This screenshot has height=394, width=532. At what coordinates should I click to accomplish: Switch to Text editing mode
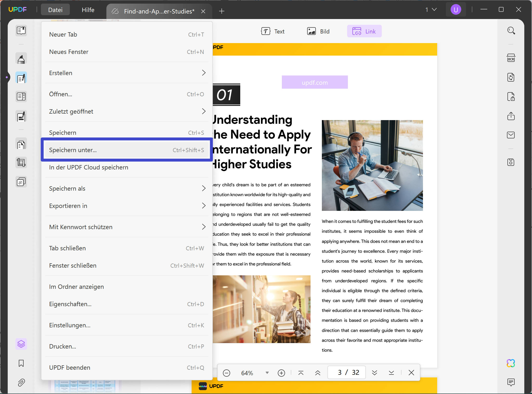click(273, 31)
